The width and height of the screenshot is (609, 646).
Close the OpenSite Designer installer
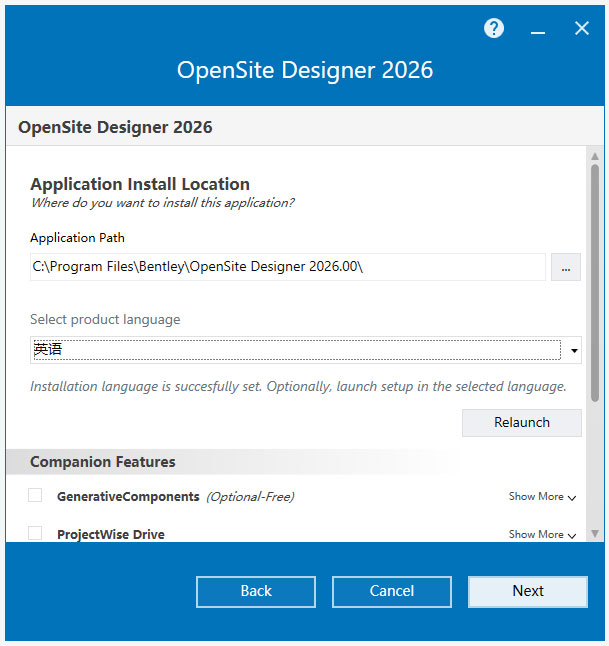pyautogui.click(x=582, y=28)
